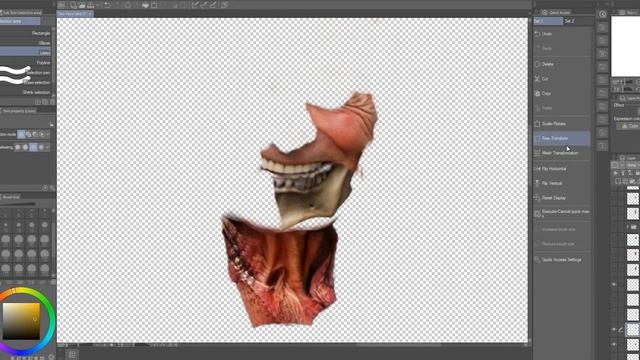Click the Tool property panel title tab
Screen dimensions: 640x360
point(19,111)
